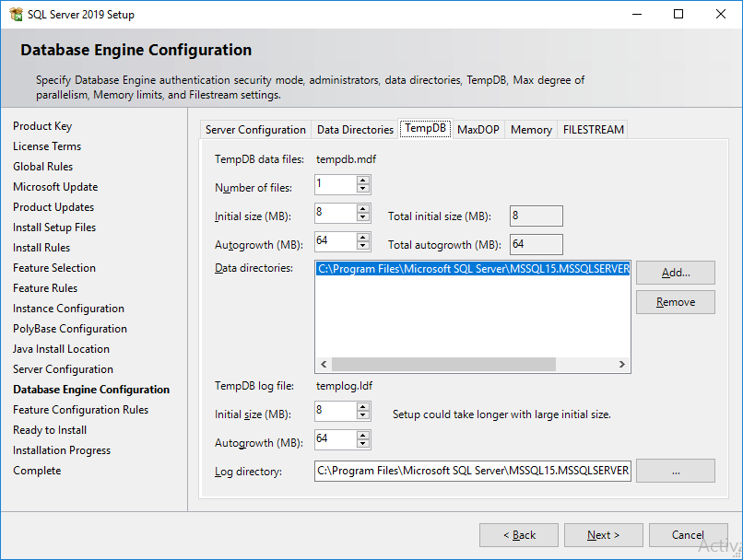
Task: Increase log file Initial size up arrow
Action: pyautogui.click(x=363, y=406)
